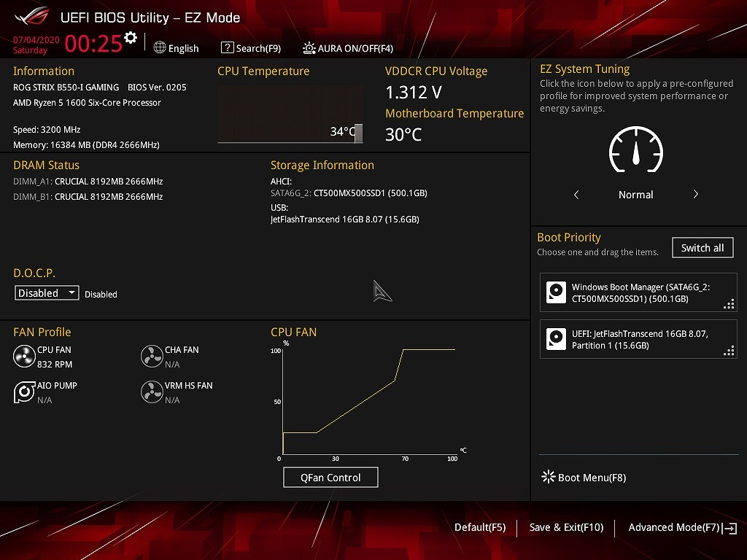Screen dimensions: 747x560
Task: Click the Search question mark icon
Action: click(228, 47)
